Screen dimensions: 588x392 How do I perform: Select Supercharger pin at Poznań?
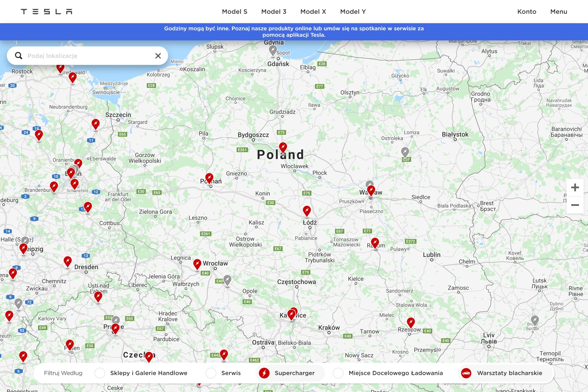[x=209, y=178]
